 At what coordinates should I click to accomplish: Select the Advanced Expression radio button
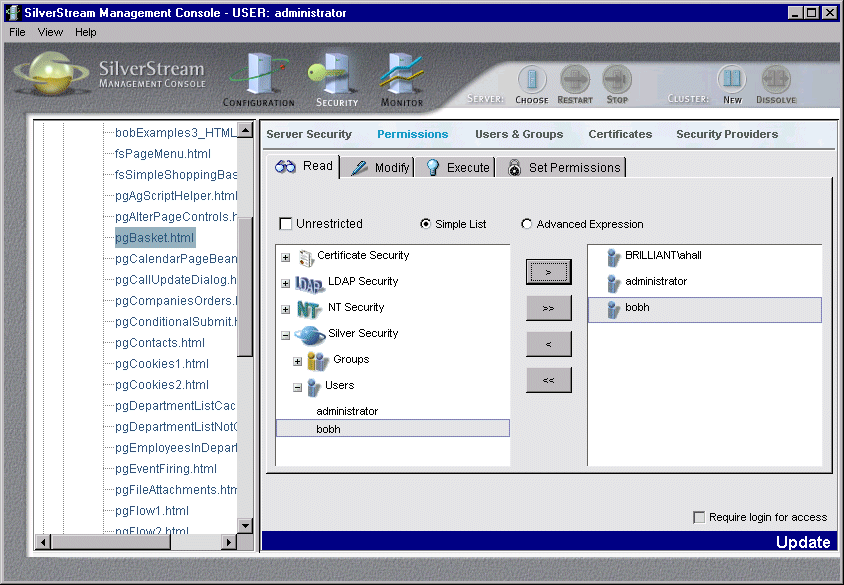point(526,224)
